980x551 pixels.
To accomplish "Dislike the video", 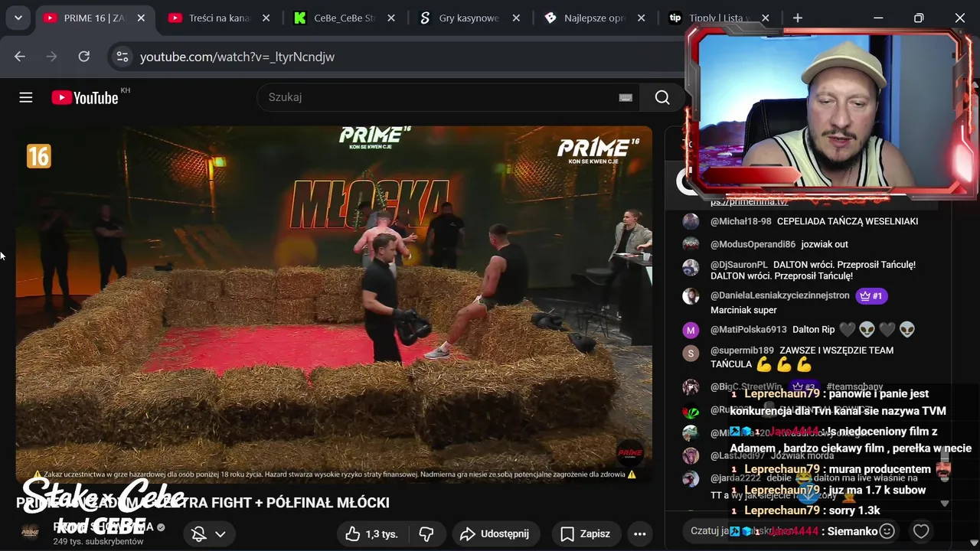I will [x=426, y=533].
